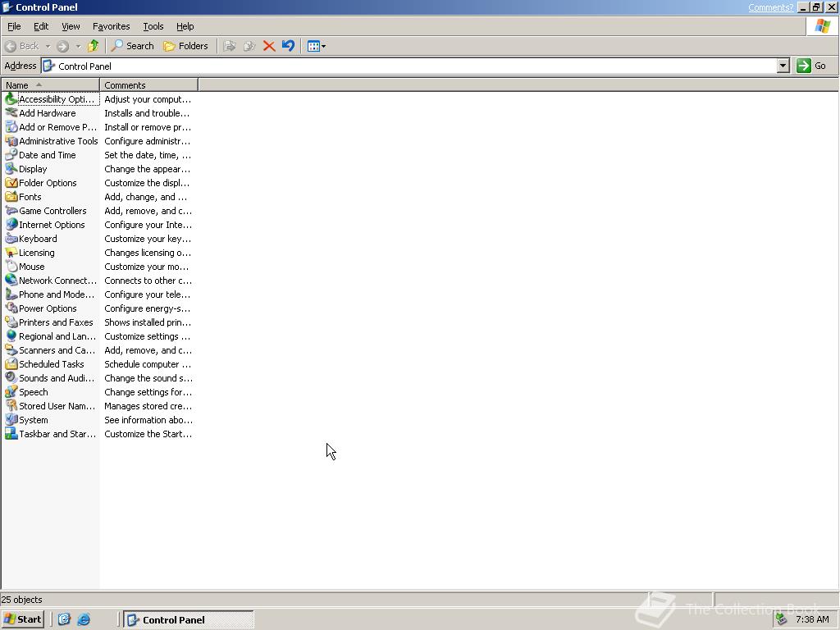Open the View menu

pyautogui.click(x=71, y=26)
